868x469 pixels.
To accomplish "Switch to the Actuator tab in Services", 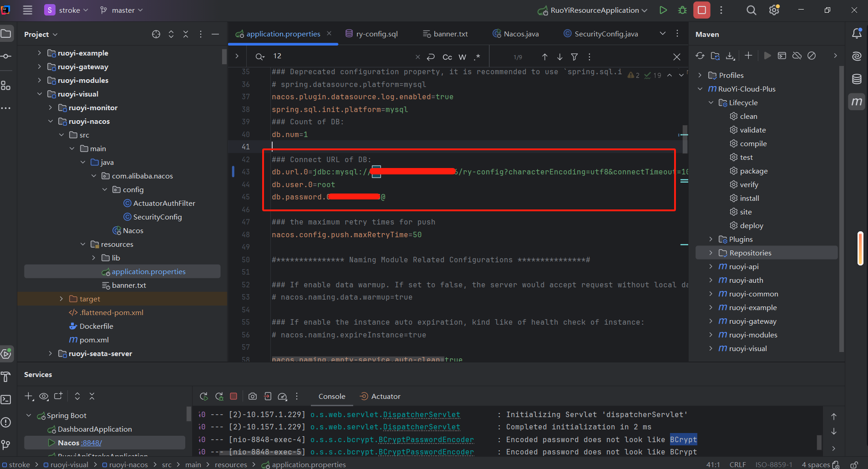I will point(380,396).
